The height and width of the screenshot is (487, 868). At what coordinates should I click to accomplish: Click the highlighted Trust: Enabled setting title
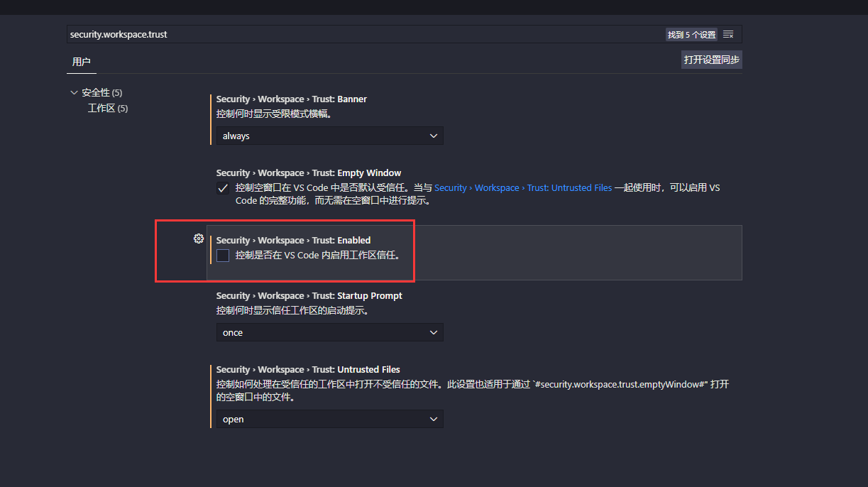[294, 240]
